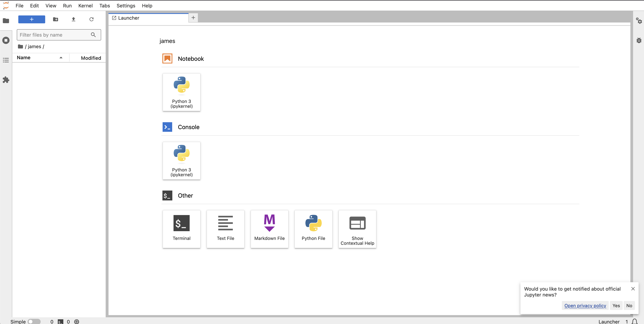Click the root folder icon in breadcrumb
Screen dimensions: 644x324
point(20,47)
